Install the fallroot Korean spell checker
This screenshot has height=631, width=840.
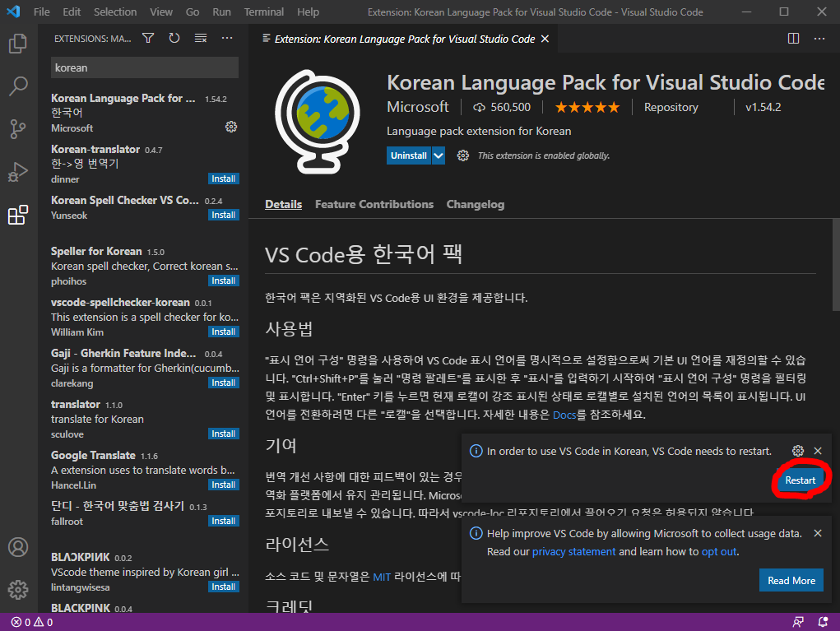(x=224, y=521)
